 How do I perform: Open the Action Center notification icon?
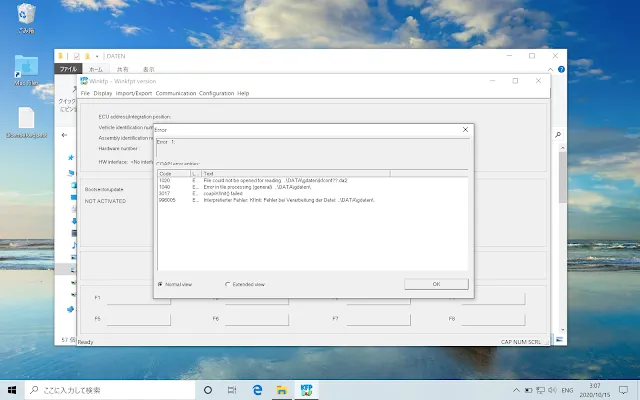(x=623, y=390)
